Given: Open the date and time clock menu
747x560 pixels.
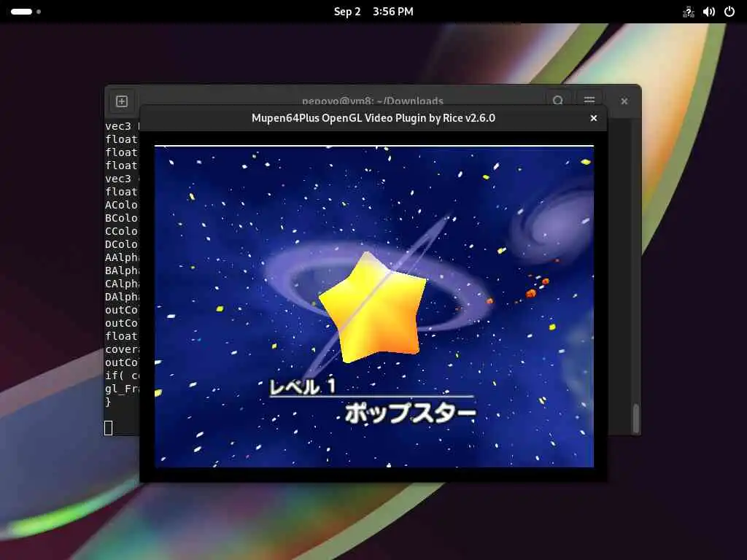Looking at the screenshot, I should point(373,12).
